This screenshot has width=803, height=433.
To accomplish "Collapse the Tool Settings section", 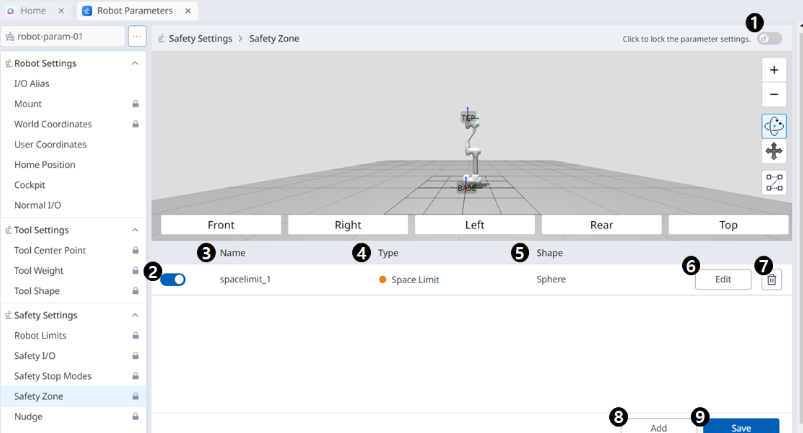I will [x=135, y=230].
